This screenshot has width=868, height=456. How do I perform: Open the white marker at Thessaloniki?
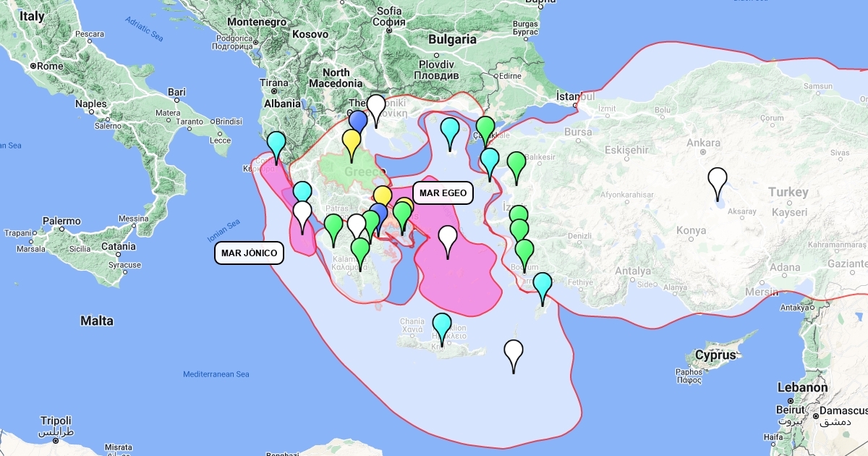click(375, 106)
